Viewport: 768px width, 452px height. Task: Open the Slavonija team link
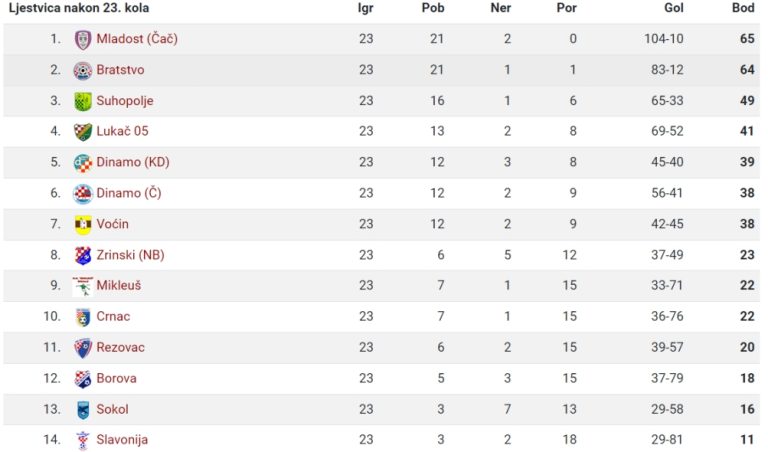122,440
